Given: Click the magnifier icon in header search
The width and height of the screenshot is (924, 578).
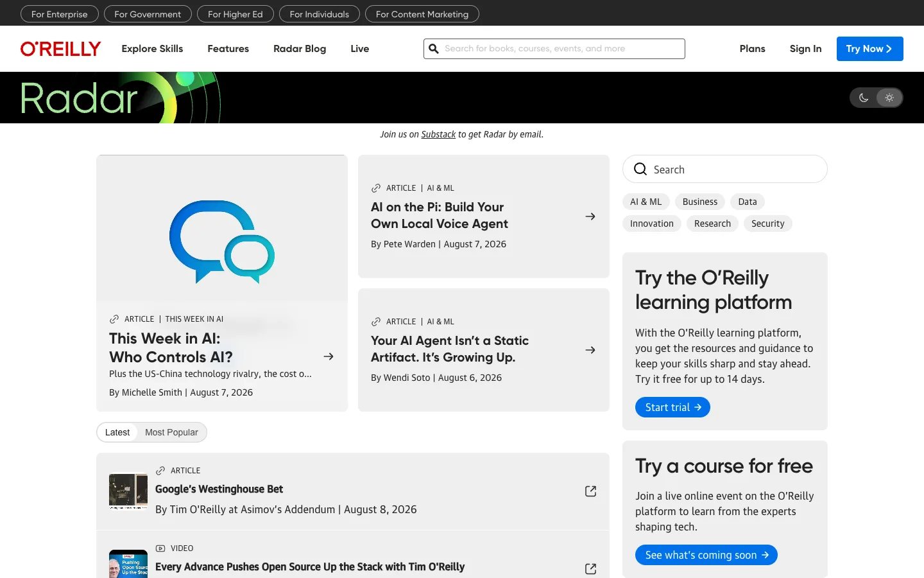Looking at the screenshot, I should [x=434, y=49].
